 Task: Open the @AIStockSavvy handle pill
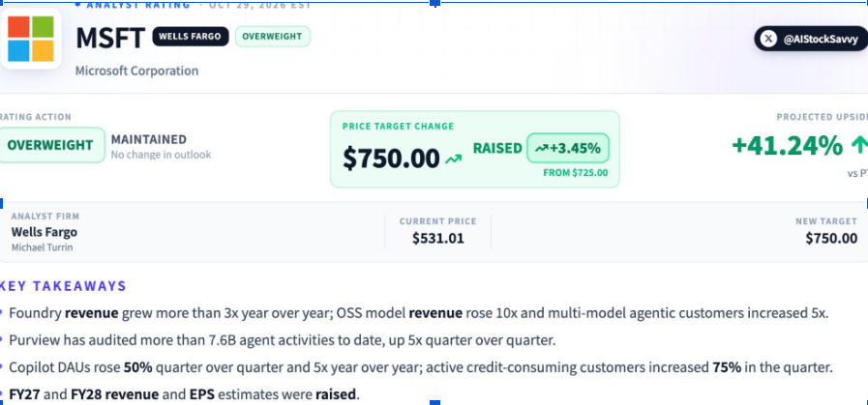811,39
